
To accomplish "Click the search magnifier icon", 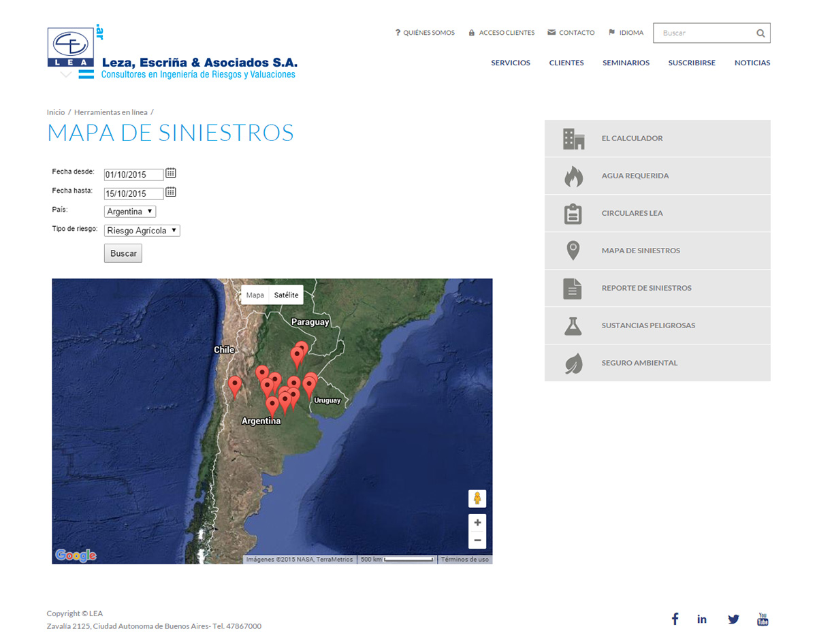I will point(760,33).
